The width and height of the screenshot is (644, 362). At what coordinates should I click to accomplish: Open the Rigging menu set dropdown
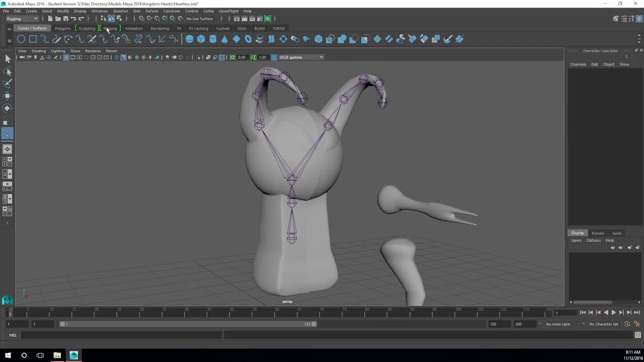[x=22, y=19]
